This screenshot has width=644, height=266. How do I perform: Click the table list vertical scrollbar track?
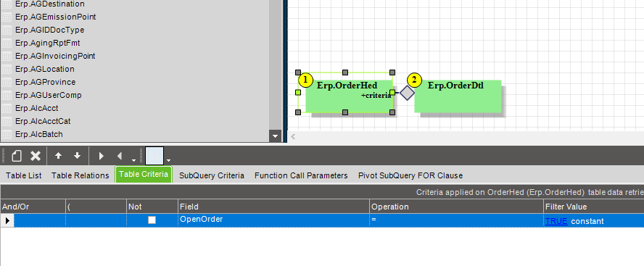coord(275,65)
